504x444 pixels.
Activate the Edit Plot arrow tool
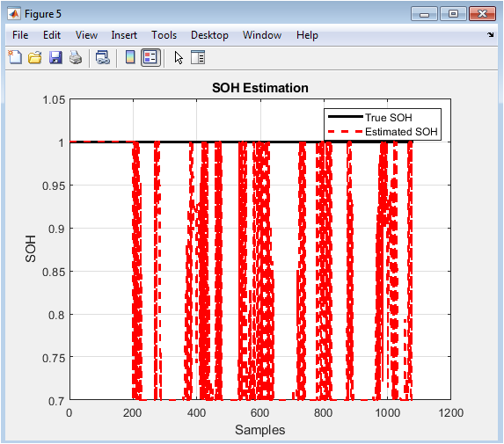click(179, 58)
